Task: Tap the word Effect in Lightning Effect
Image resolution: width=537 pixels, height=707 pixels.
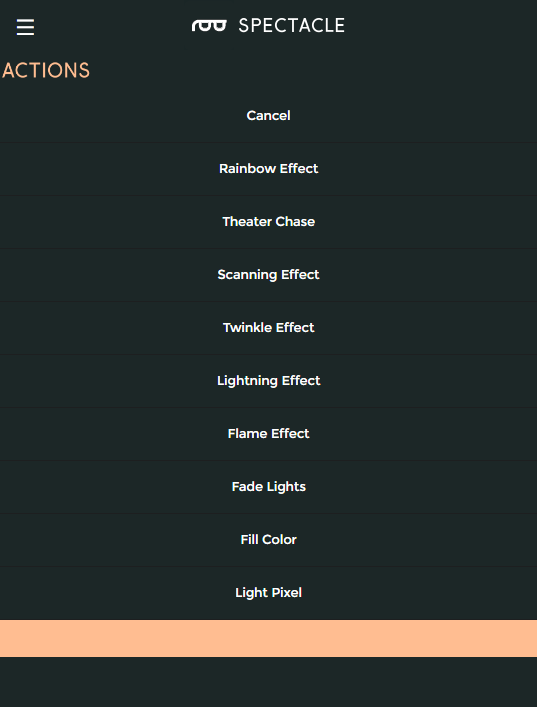Action: click(301, 381)
